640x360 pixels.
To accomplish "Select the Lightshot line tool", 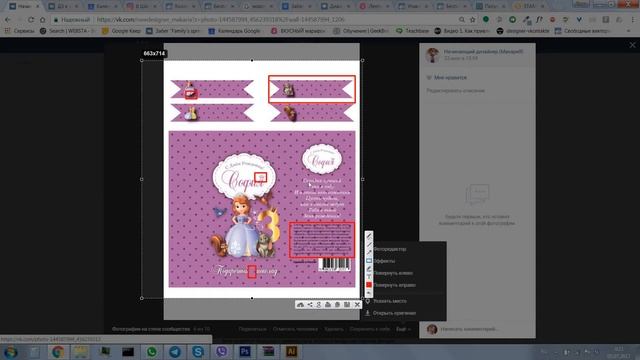I will point(369,244).
